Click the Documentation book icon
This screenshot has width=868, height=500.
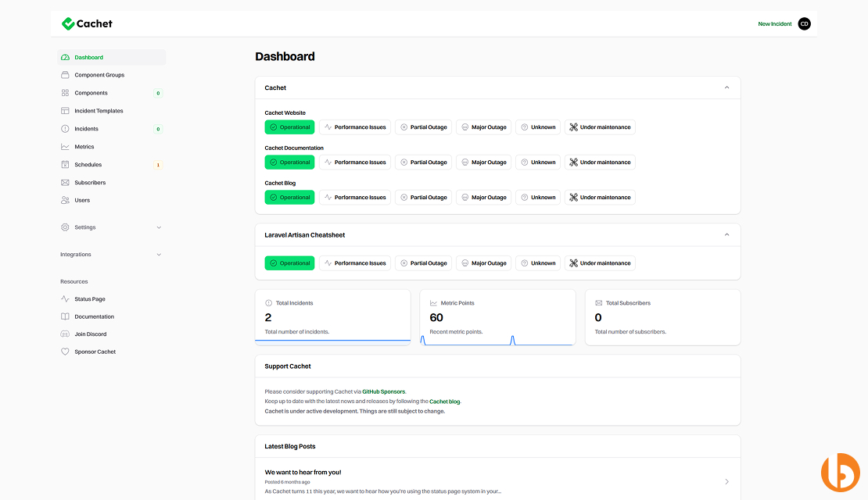pyautogui.click(x=65, y=316)
